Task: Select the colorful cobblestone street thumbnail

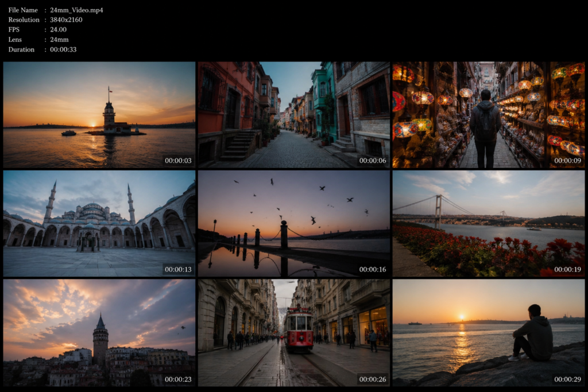Action: point(293,114)
